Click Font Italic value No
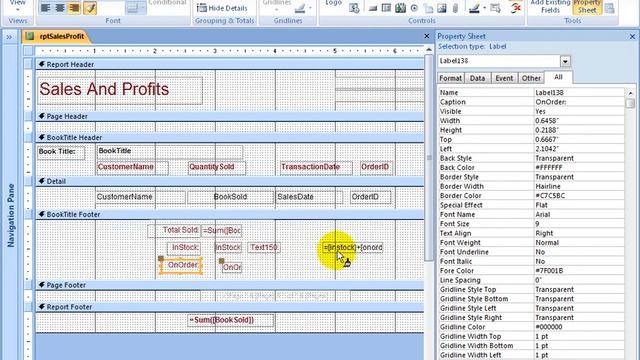The height and width of the screenshot is (360, 640). tap(579, 262)
